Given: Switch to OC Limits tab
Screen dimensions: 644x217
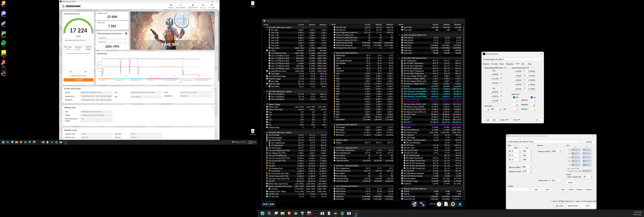Looking at the screenshot, I should (x=494, y=64).
